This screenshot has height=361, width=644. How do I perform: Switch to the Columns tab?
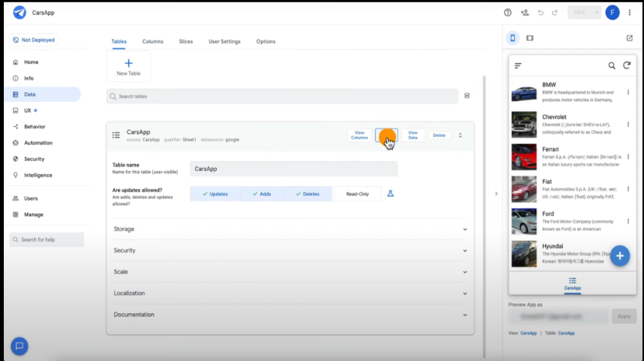(153, 42)
